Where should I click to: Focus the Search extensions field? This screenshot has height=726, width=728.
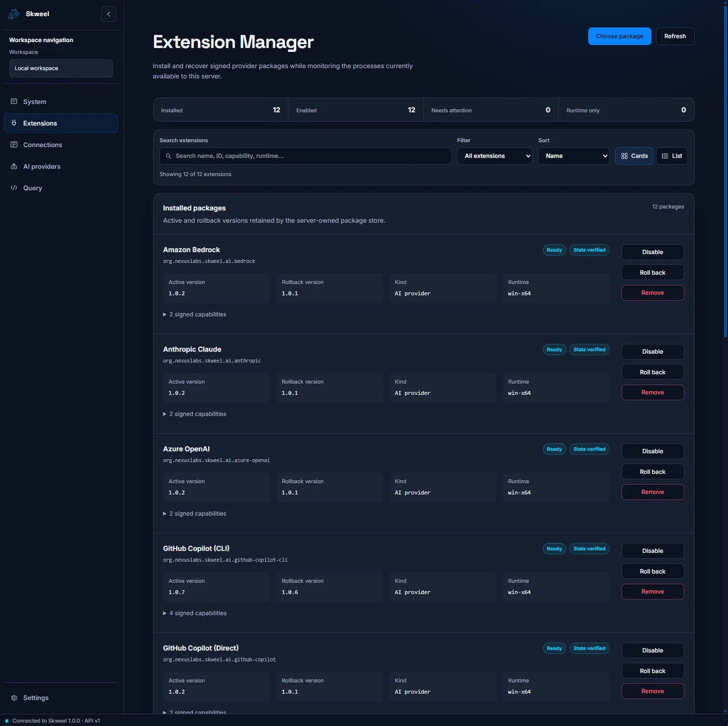[305, 156]
